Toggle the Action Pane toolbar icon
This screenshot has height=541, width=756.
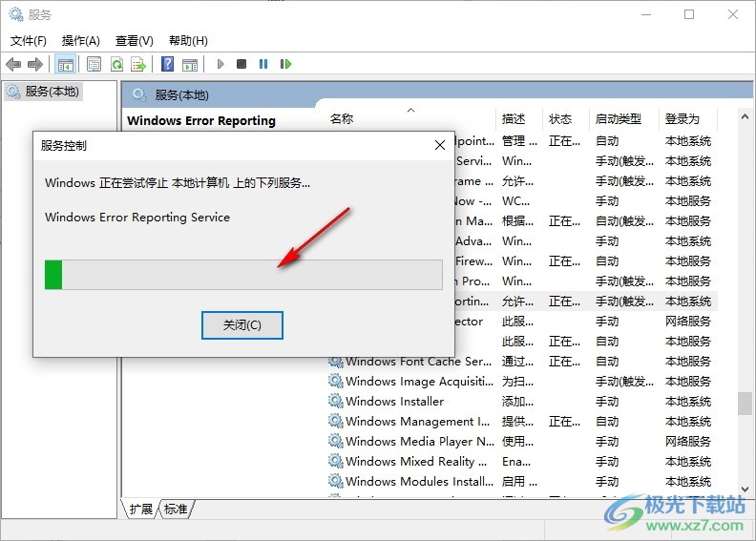(x=190, y=64)
